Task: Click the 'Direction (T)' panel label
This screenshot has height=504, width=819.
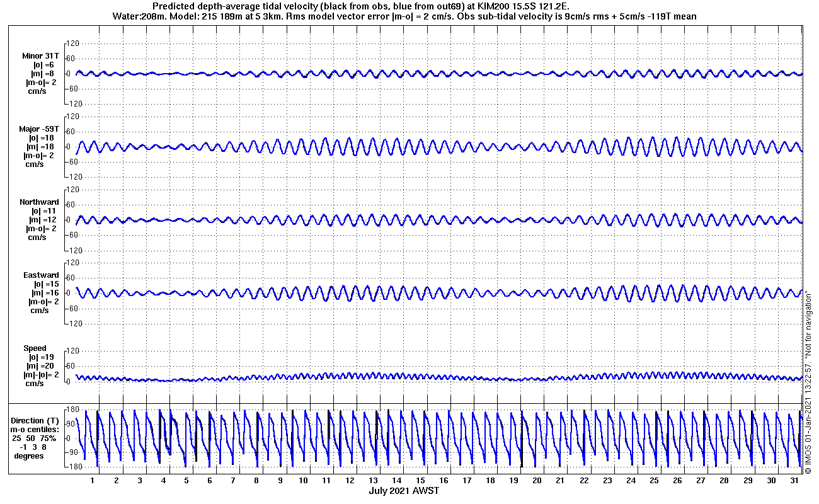Action: (x=36, y=421)
